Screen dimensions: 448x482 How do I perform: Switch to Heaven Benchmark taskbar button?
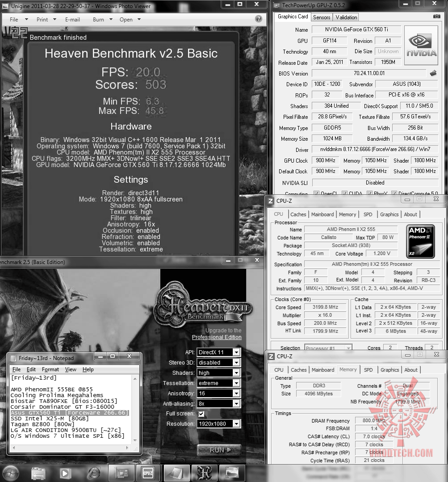(x=205, y=473)
